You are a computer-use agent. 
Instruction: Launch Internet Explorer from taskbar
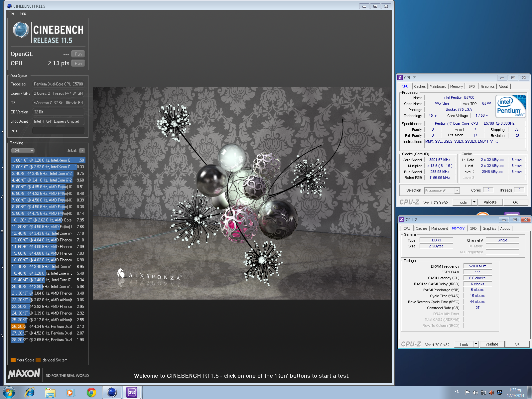coord(30,393)
